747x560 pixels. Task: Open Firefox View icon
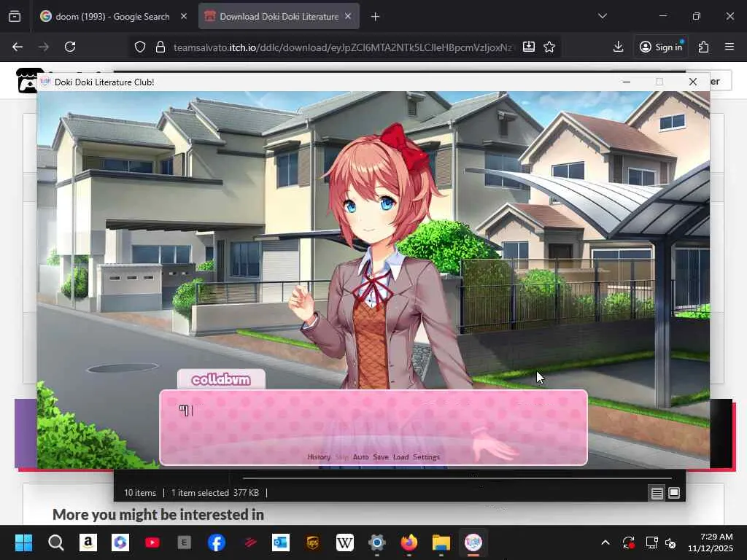click(15, 17)
